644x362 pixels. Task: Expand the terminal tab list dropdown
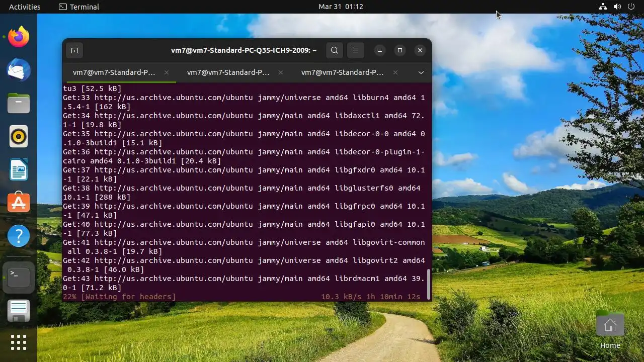[x=421, y=72]
